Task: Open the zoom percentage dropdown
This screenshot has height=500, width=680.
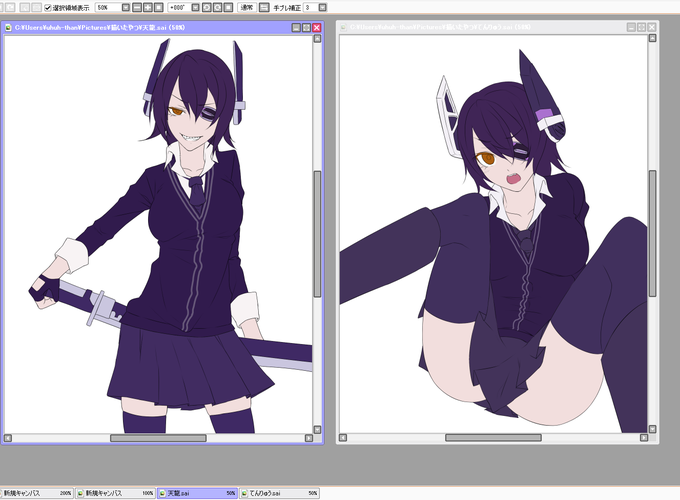Action: click(125, 7)
